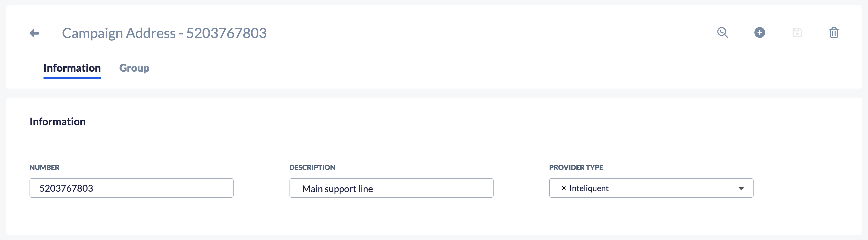Click the Information section heading
Screen dimensions: 868x240
[x=58, y=122]
